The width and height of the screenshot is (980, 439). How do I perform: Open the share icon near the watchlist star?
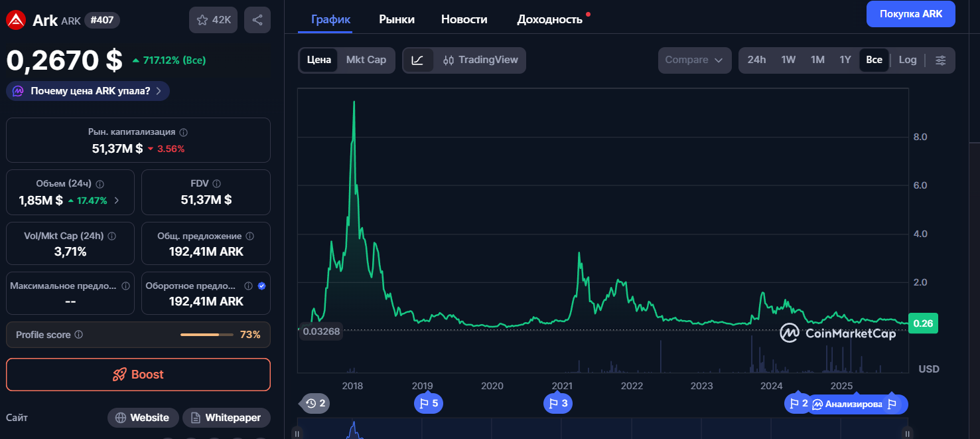coord(257,19)
